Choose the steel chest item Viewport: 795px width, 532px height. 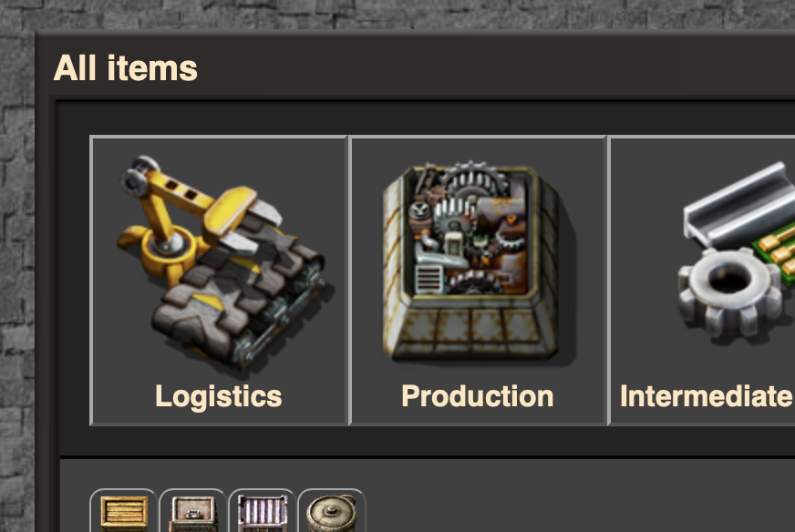click(263, 511)
